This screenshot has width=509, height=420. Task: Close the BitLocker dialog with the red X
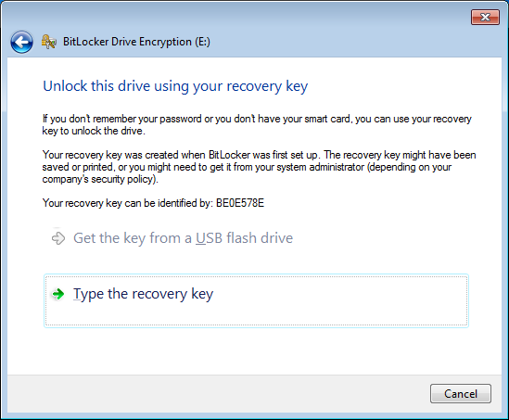(x=485, y=18)
